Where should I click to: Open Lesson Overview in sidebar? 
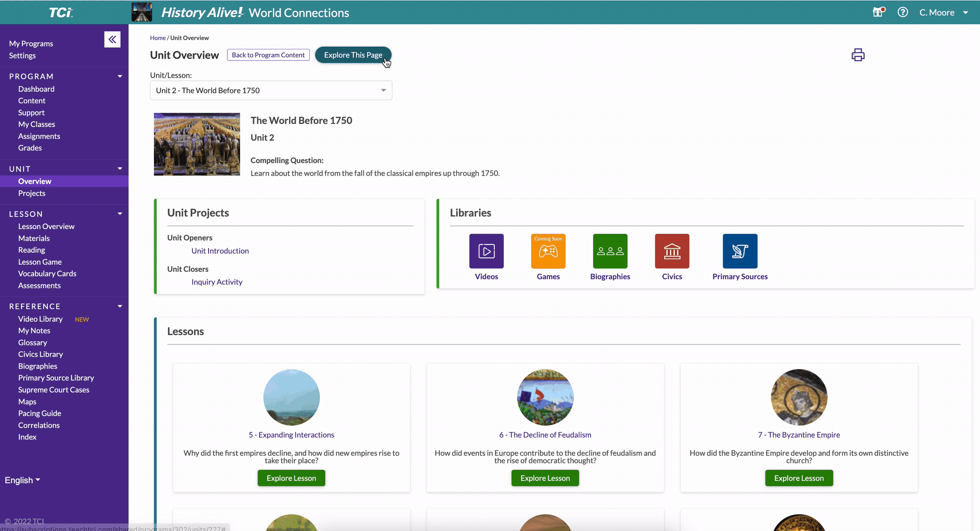pos(46,226)
